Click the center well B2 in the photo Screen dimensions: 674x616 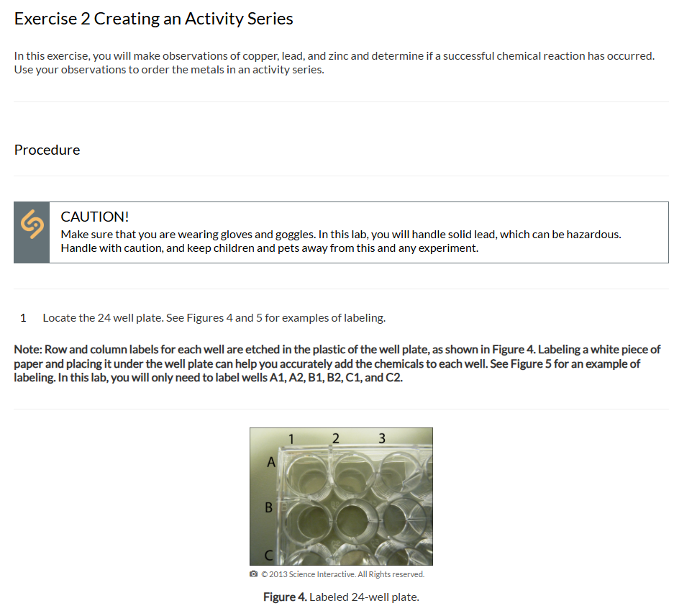click(x=353, y=522)
